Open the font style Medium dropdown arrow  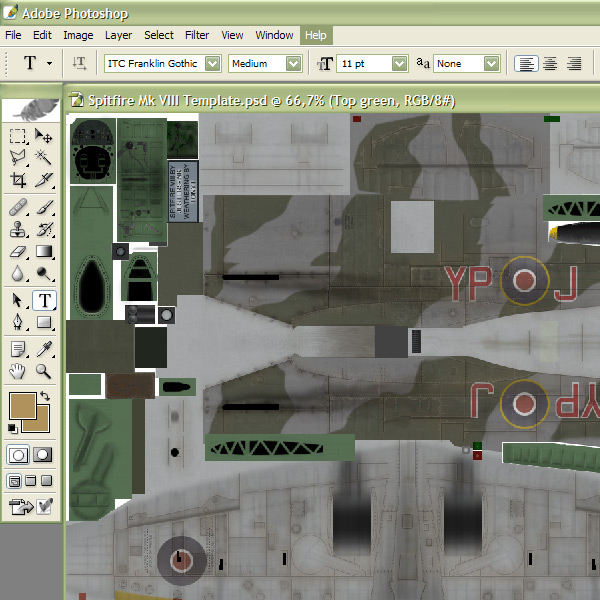click(293, 64)
